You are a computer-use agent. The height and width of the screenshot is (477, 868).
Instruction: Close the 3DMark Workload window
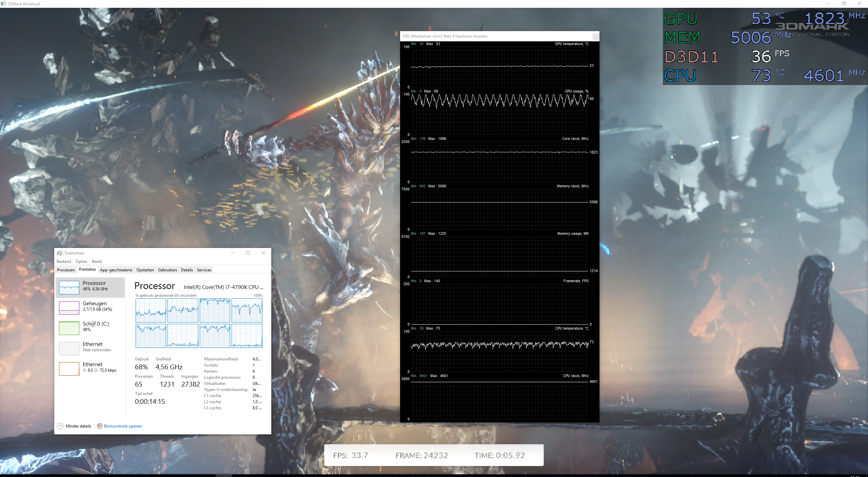(x=860, y=4)
